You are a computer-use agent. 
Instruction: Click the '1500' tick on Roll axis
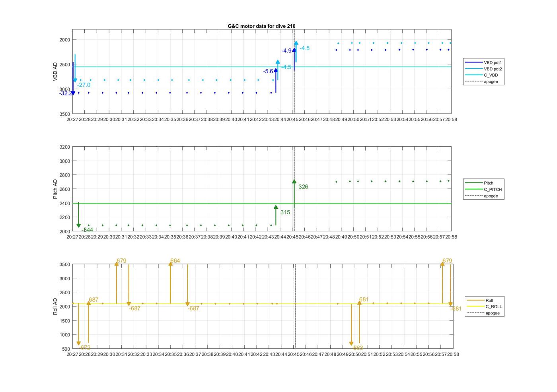[65, 321]
